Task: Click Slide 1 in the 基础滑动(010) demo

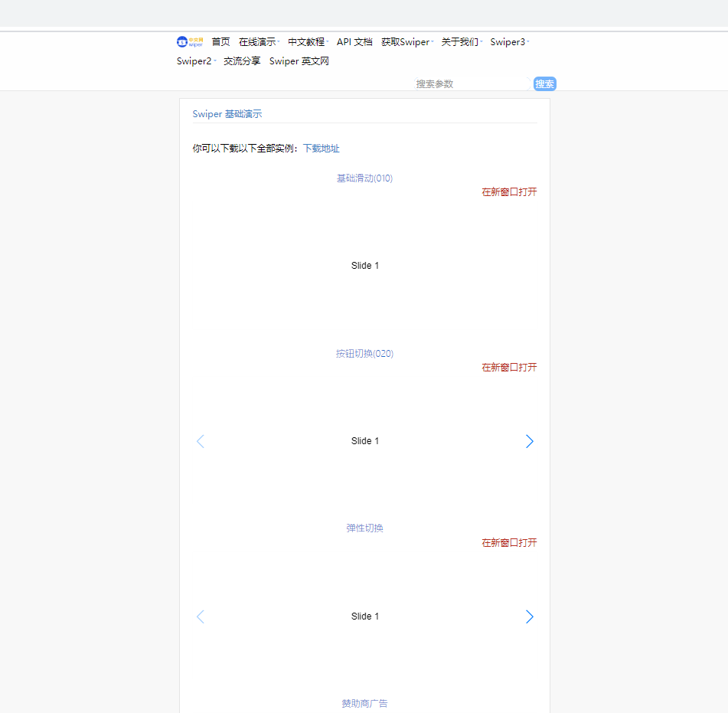Action: click(x=365, y=266)
